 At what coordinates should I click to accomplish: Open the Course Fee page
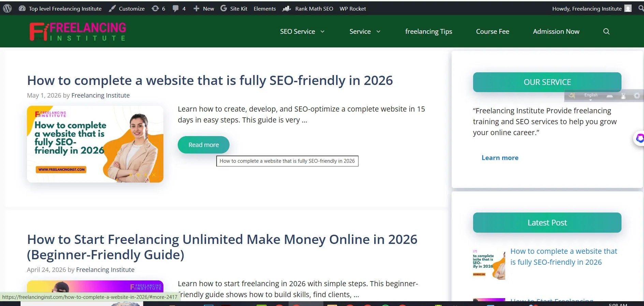point(493,31)
